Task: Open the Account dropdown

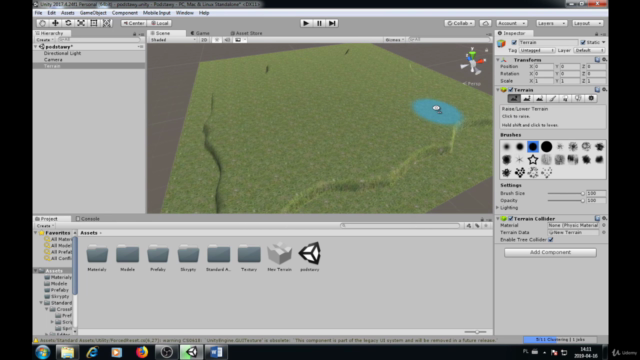Action: point(512,23)
